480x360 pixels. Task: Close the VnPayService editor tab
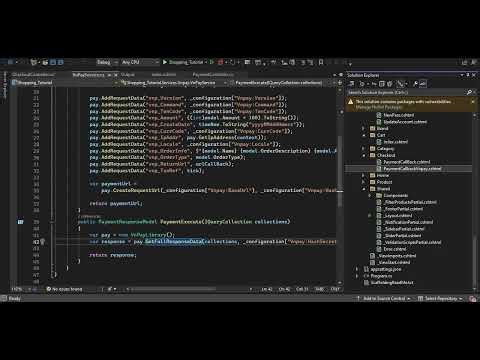click(x=116, y=75)
